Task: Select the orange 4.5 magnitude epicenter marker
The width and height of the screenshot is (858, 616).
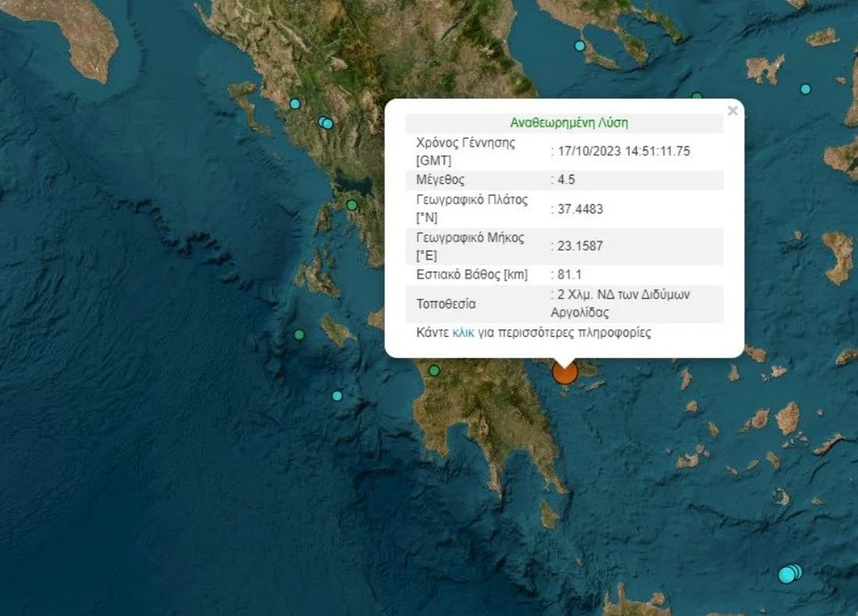Action: (565, 373)
